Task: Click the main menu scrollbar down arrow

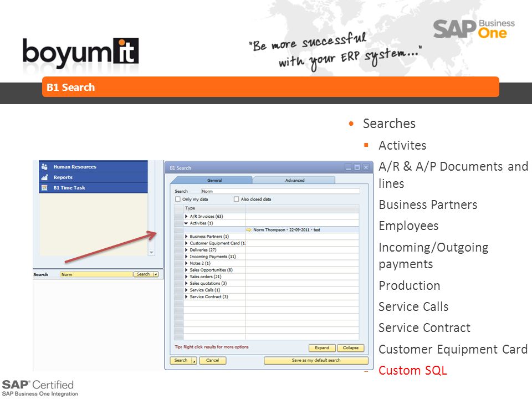Action: click(x=151, y=253)
